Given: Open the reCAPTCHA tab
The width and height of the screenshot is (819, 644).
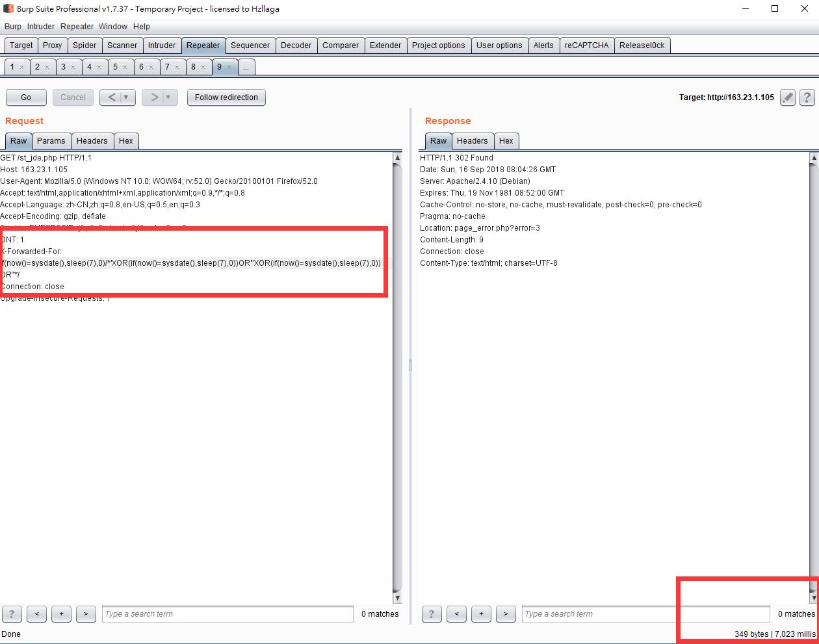Looking at the screenshot, I should pos(587,45).
